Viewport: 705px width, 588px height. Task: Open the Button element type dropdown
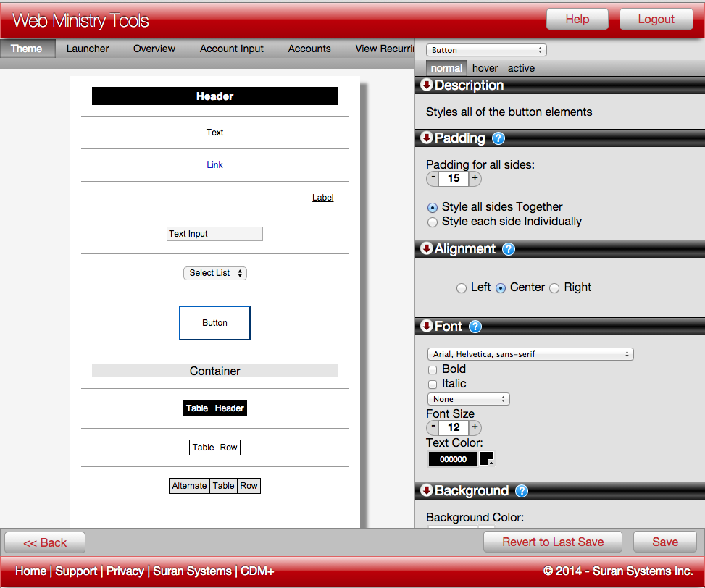pos(486,50)
